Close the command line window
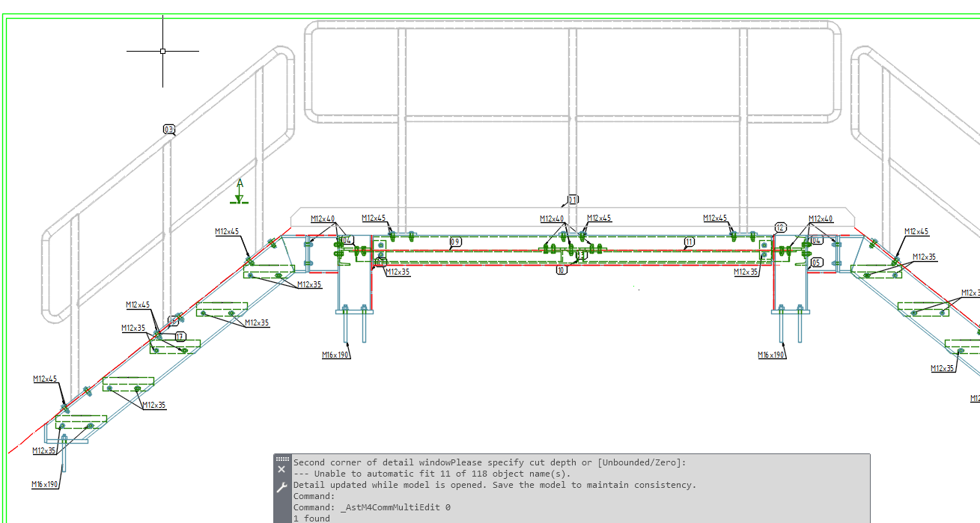 281,469
